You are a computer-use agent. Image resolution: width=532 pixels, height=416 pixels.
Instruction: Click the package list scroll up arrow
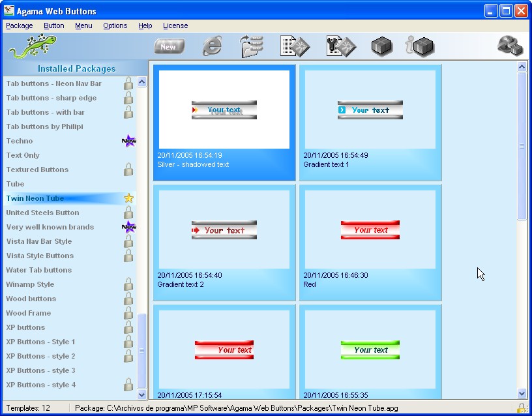point(142,82)
